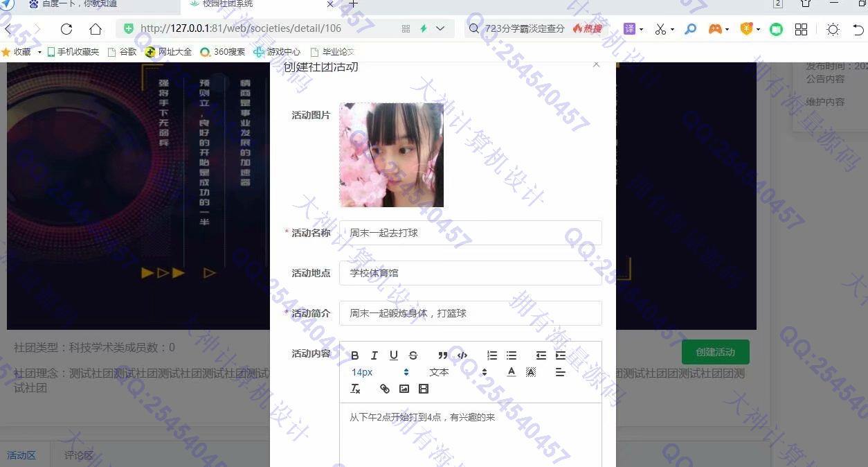This screenshot has width=868, height=467.
Task: Open the 文本 heading style dropdown
Action: coord(458,372)
